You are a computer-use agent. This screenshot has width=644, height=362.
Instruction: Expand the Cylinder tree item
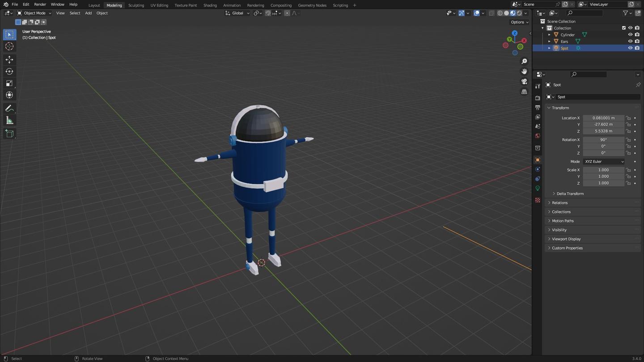click(549, 35)
